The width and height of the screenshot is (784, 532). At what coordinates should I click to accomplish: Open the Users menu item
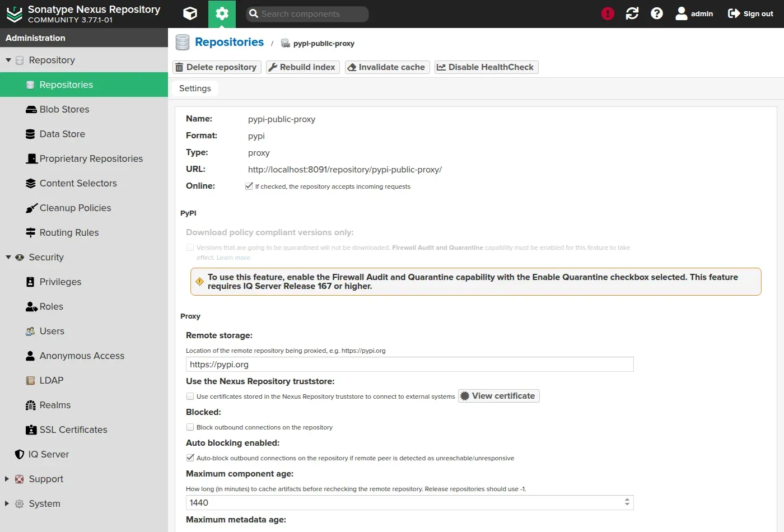pyautogui.click(x=52, y=332)
